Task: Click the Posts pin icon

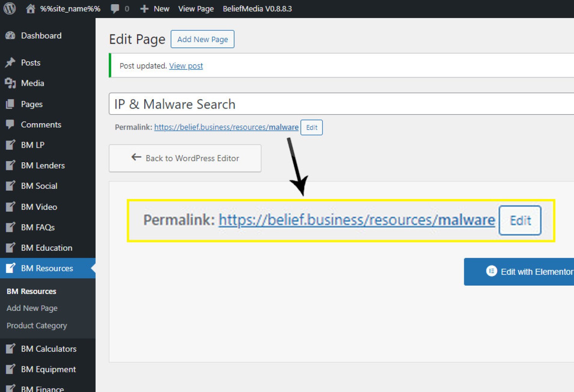Action: pyautogui.click(x=10, y=62)
